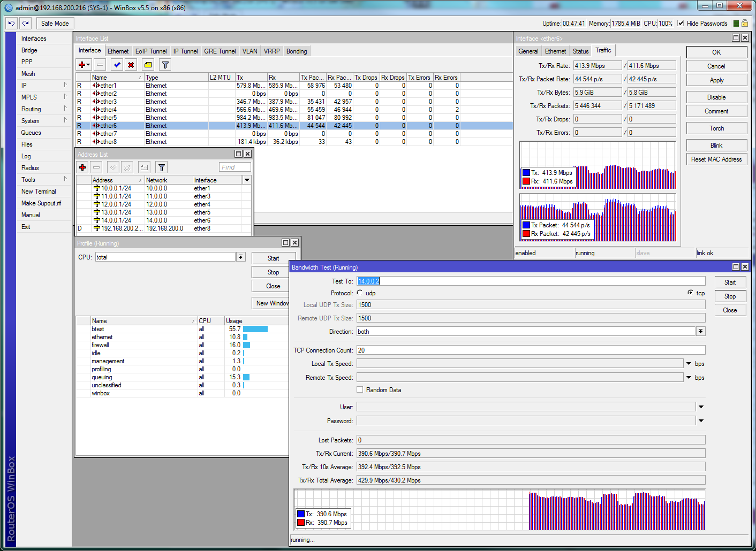756x551 pixels.
Task: Open the EoIP Tunnel tab
Action: 150,51
